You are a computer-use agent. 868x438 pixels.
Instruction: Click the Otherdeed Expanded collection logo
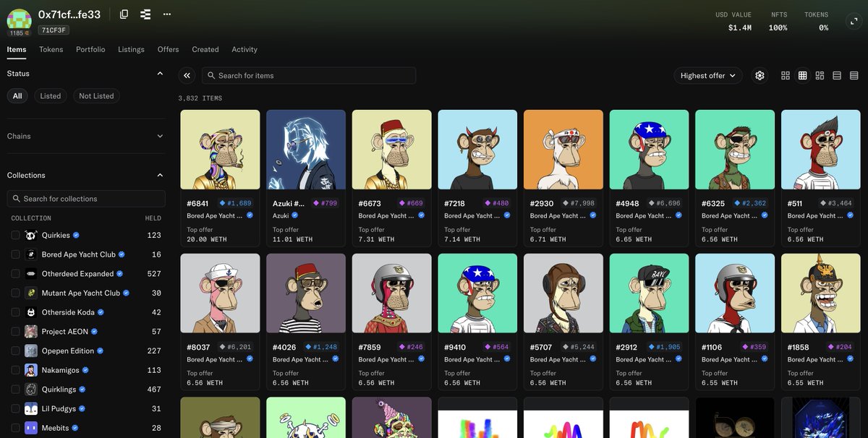pyautogui.click(x=31, y=274)
